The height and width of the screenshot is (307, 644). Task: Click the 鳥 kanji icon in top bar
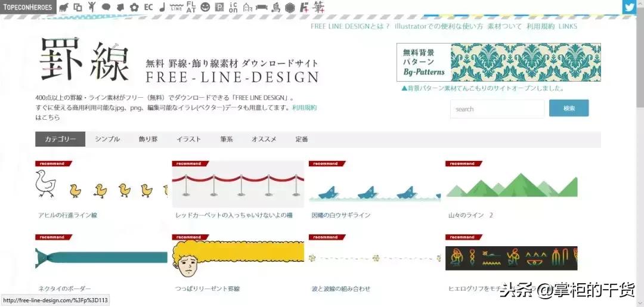click(x=275, y=7)
